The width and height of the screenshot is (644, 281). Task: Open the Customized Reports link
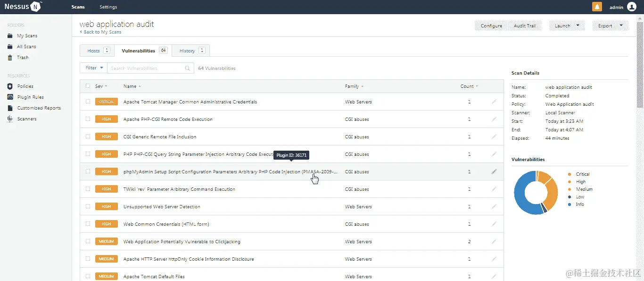(x=39, y=108)
